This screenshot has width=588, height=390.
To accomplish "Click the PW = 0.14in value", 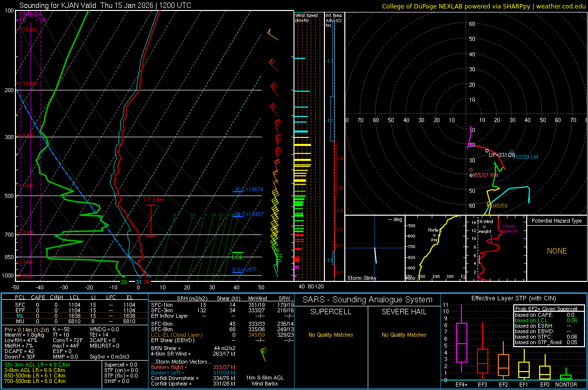I will pos(26,329).
